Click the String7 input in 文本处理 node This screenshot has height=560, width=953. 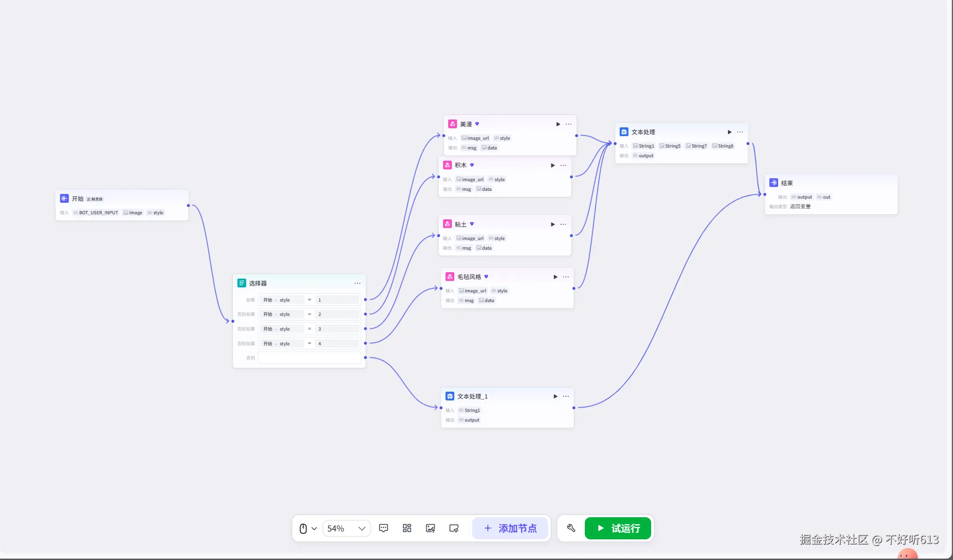point(696,146)
